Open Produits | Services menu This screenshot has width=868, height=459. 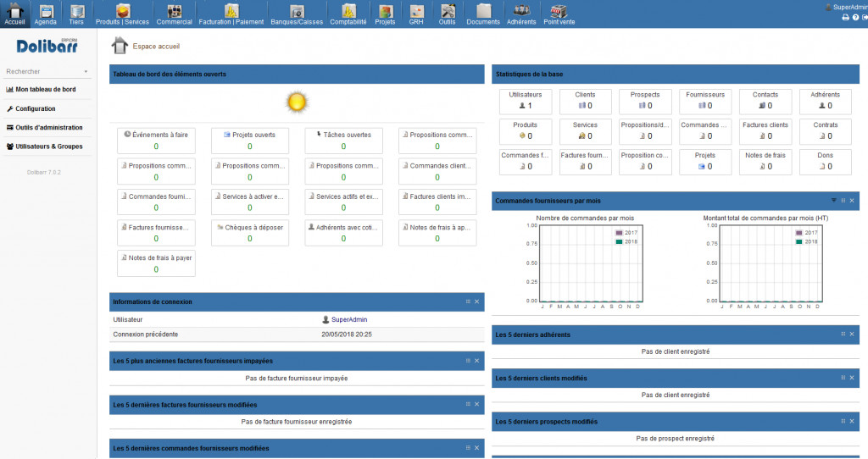coord(122,14)
